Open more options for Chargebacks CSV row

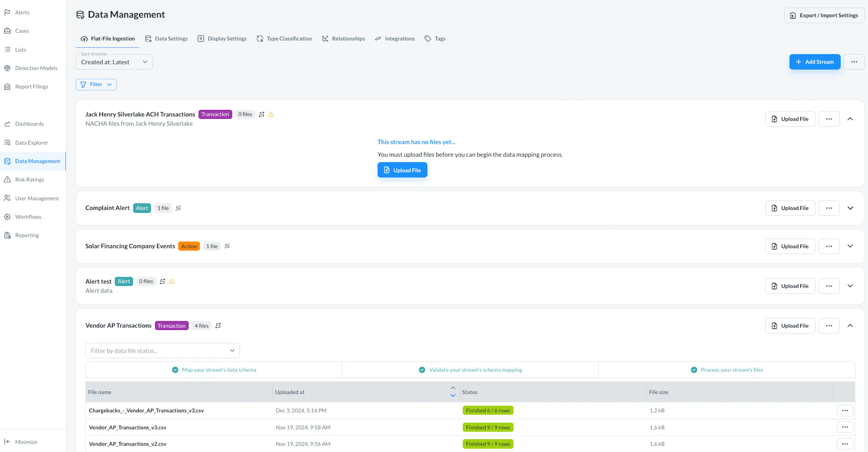[x=844, y=411]
